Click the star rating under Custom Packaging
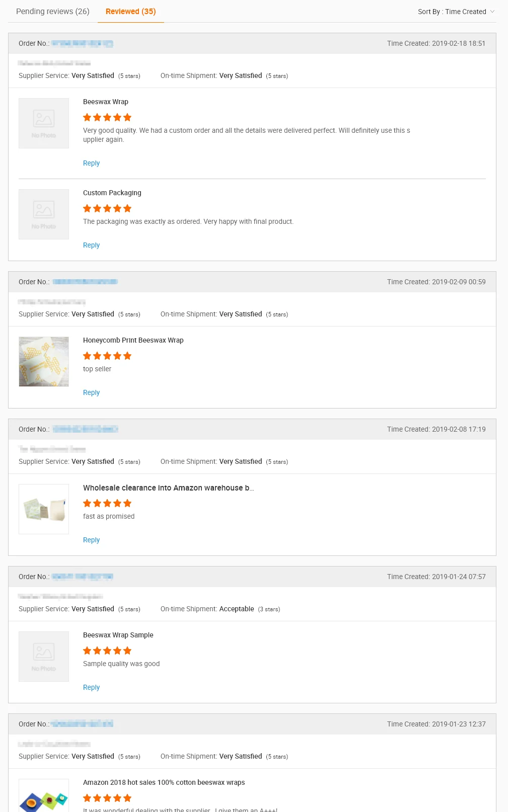Screen dimensions: 508x812 point(107,208)
